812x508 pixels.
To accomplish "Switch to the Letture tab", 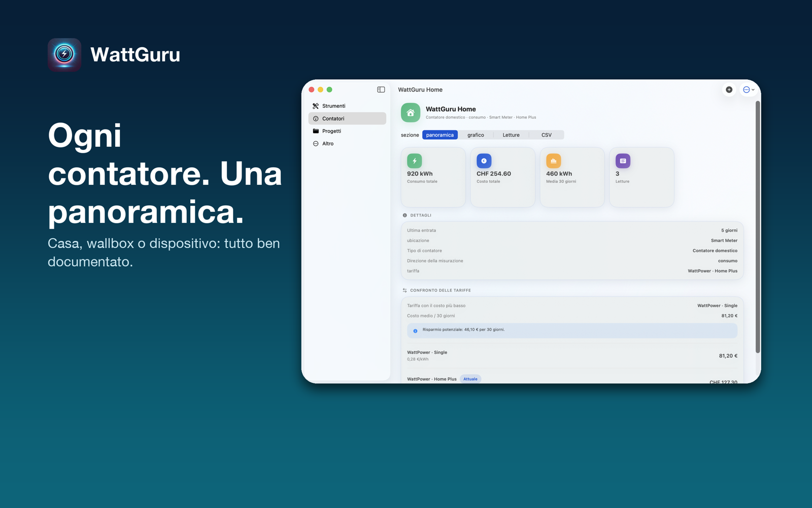I will 511,135.
